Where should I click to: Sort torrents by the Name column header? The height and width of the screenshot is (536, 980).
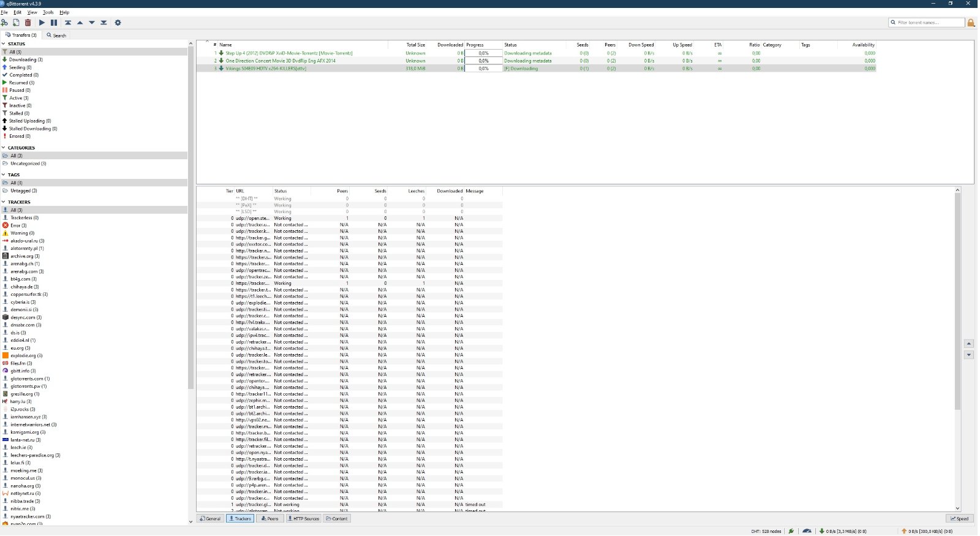point(303,45)
